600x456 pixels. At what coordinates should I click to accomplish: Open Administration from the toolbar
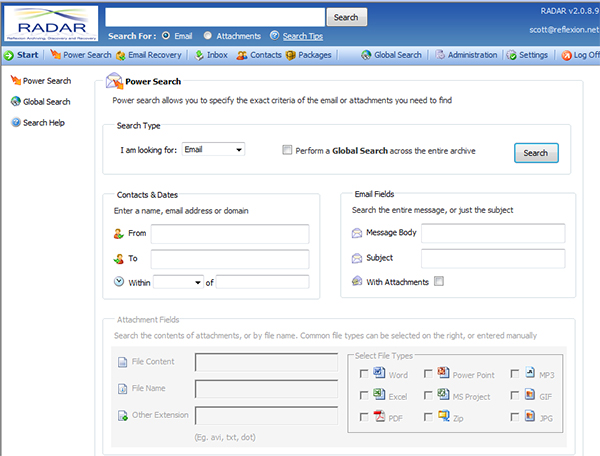[466, 55]
